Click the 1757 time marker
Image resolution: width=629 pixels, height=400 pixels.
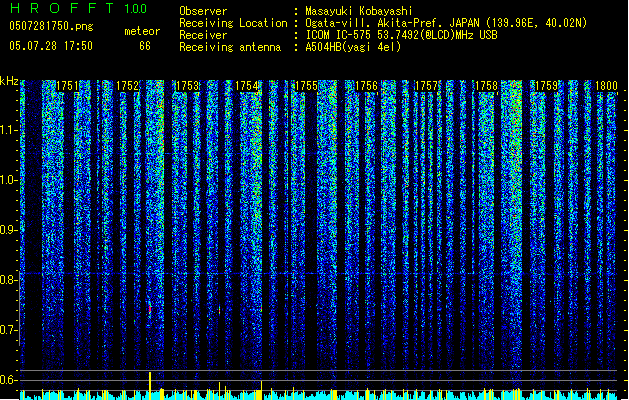tap(426, 86)
